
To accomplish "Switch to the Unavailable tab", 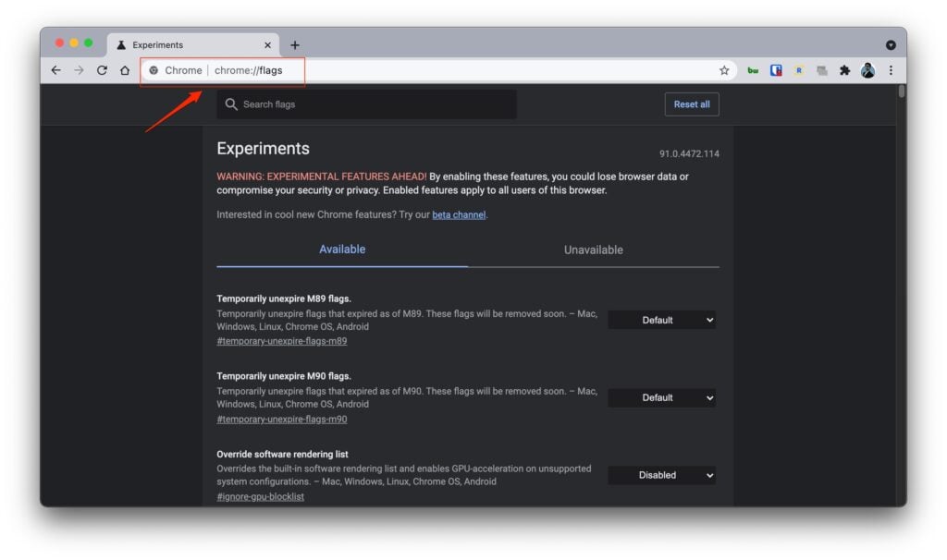I will [593, 250].
